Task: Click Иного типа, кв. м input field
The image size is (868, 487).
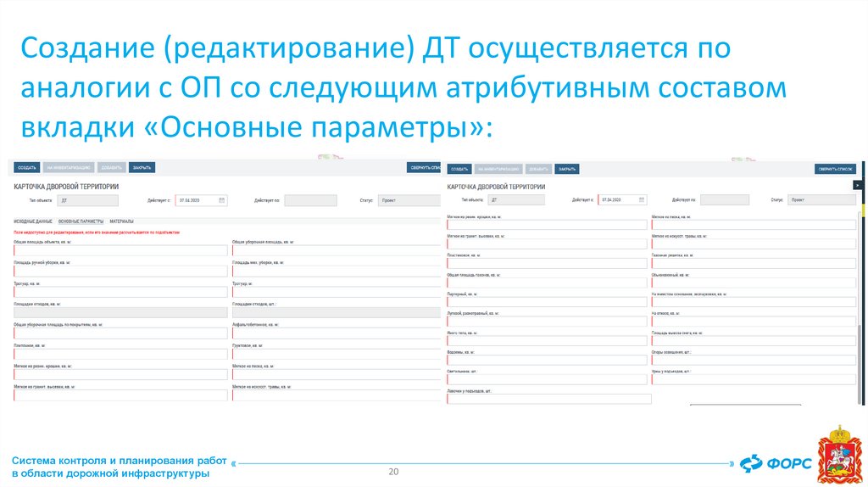Action: (547, 341)
